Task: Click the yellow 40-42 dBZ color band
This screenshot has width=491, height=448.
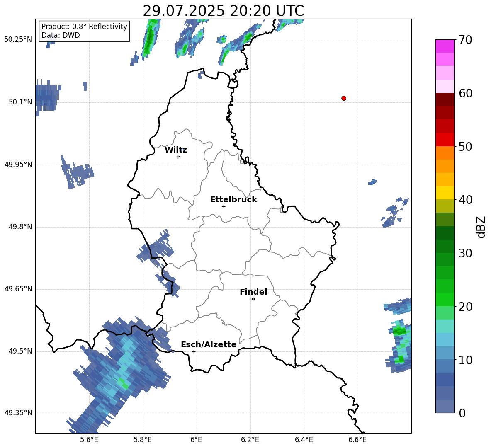Action: pos(445,193)
